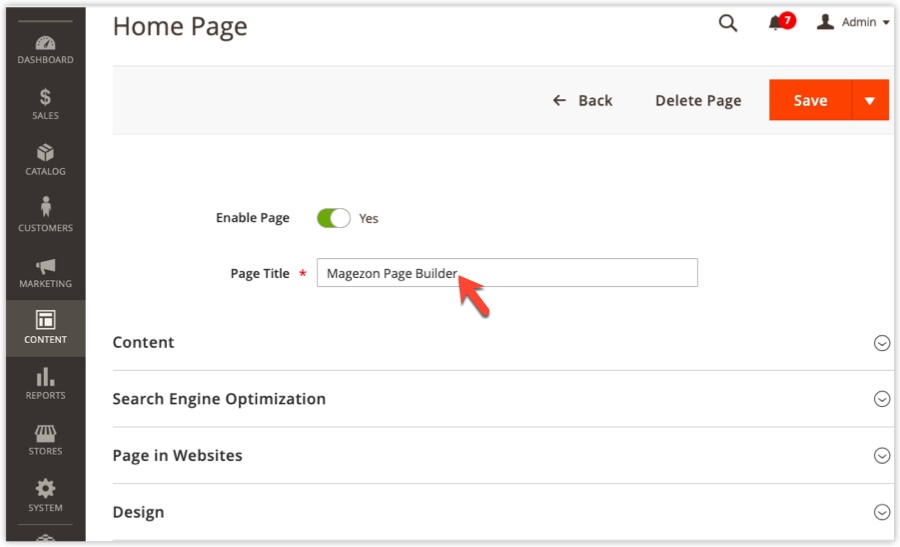Toggle the Enable Page switch
The width and height of the screenshot is (900, 547).
point(333,218)
